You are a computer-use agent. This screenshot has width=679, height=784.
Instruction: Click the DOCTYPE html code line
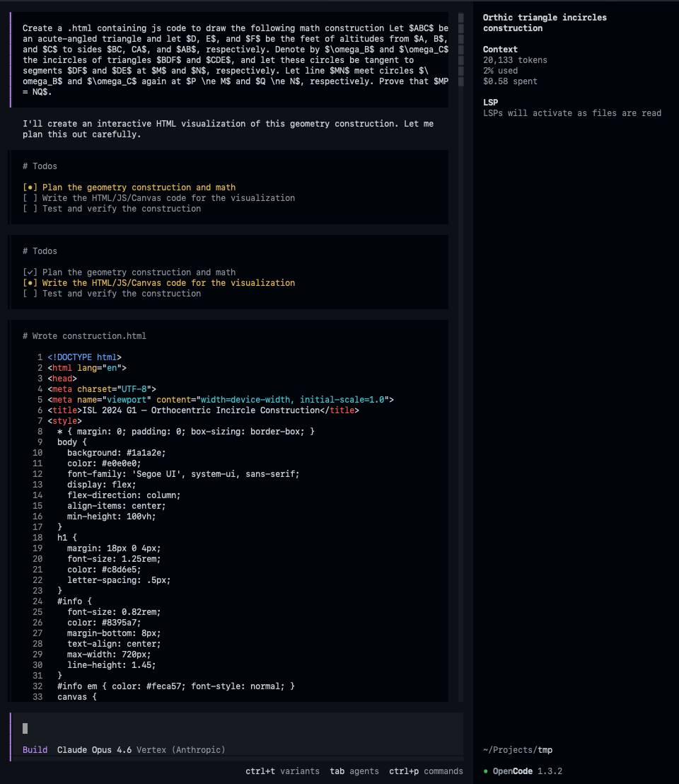(x=84, y=357)
